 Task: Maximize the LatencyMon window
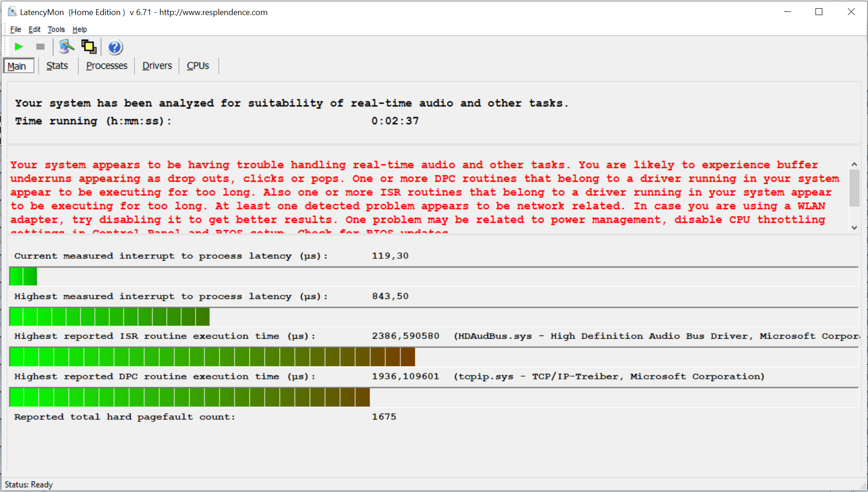click(819, 12)
